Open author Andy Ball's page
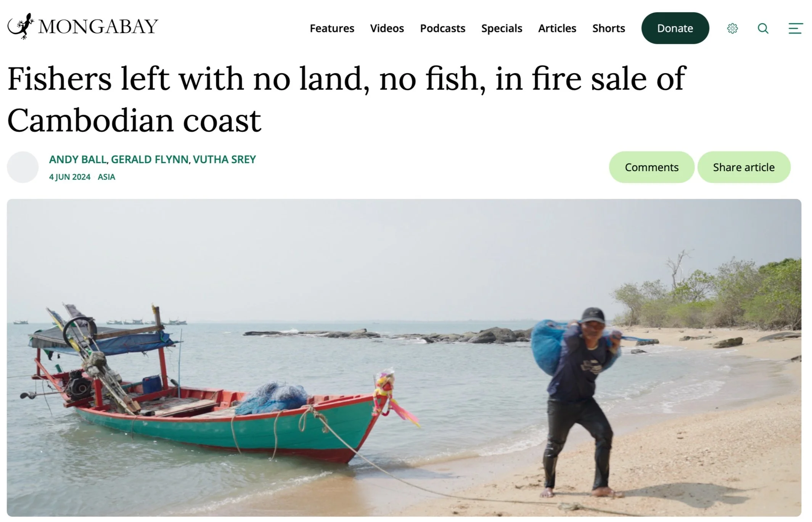Image resolution: width=812 pixels, height=522 pixels. point(78,159)
